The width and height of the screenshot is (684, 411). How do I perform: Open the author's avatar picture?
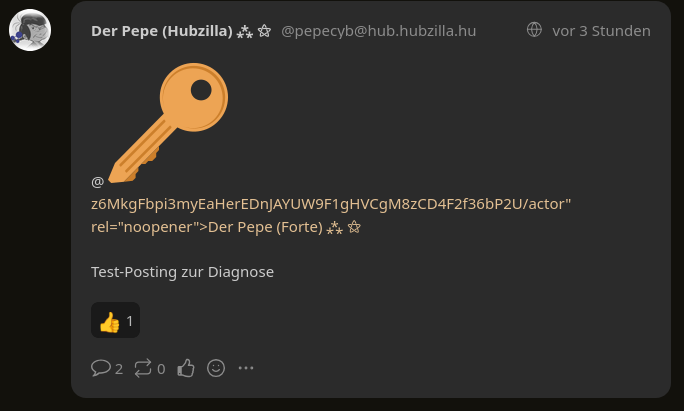pos(30,31)
